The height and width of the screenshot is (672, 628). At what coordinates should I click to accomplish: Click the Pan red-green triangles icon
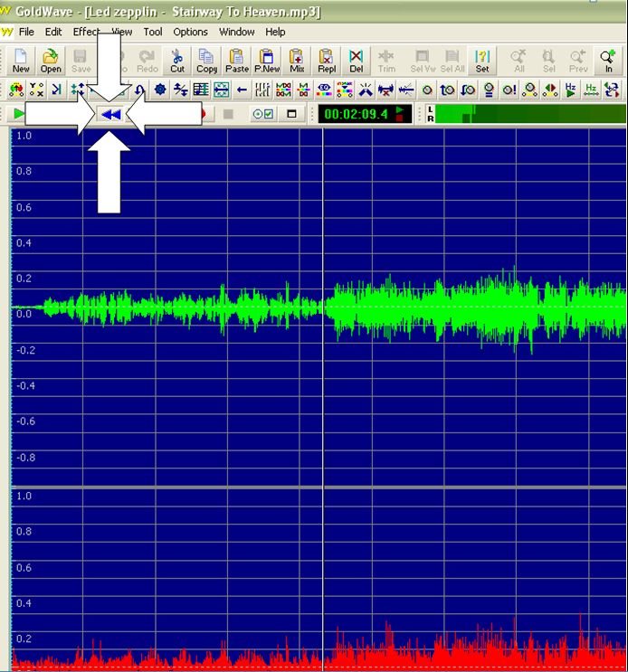(550, 90)
